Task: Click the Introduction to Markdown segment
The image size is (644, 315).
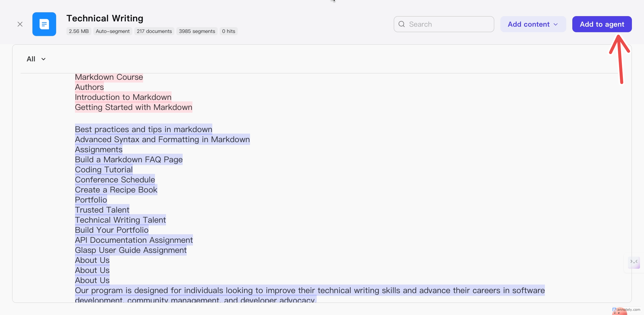Action: (123, 97)
